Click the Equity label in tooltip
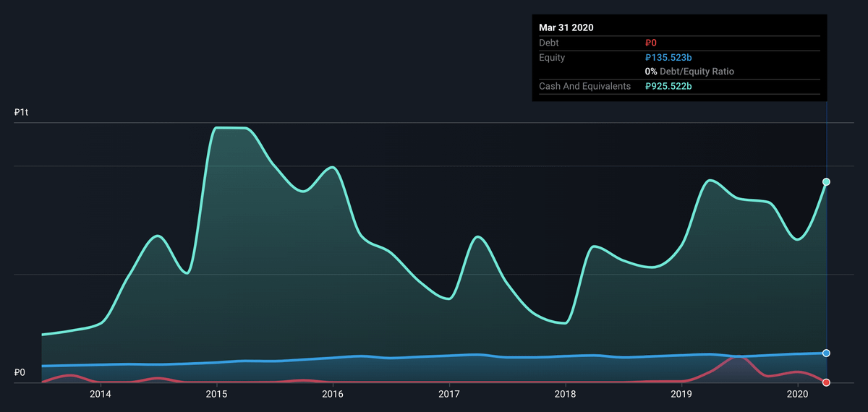 coord(552,58)
